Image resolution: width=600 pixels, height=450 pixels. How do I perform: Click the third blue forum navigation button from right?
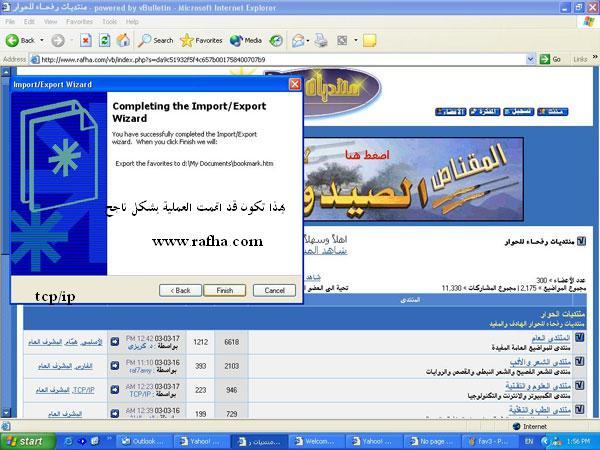[x=484, y=112]
